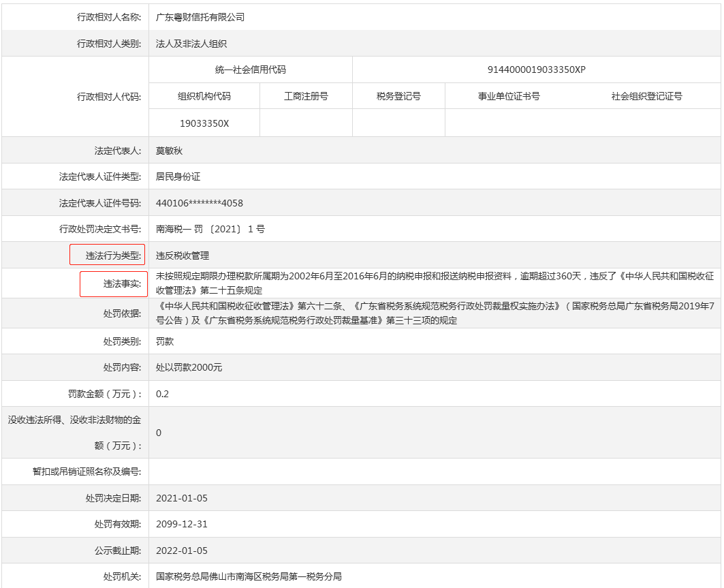This screenshot has height=588, width=724.
Task: Select legal representative name 莫敏秋
Action: 169,151
